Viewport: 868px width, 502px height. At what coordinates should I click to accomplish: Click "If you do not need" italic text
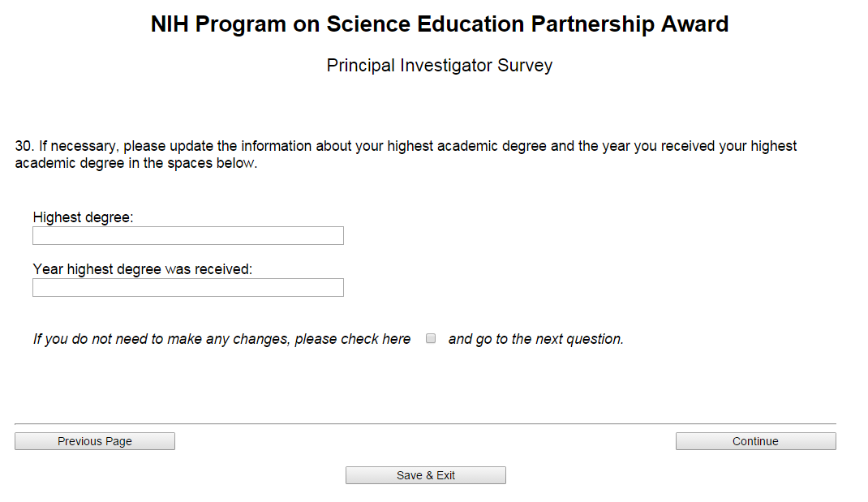88,339
